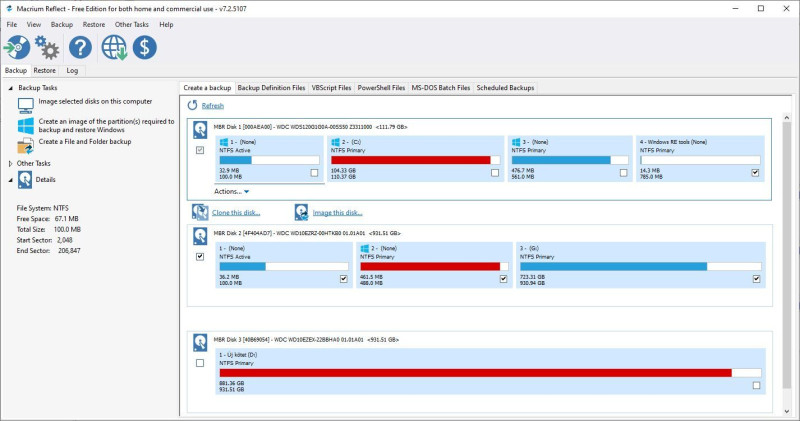Screen dimensions: 800x421
Task: Click the MBR Disk 1 hard drive icon
Action: tap(200, 130)
